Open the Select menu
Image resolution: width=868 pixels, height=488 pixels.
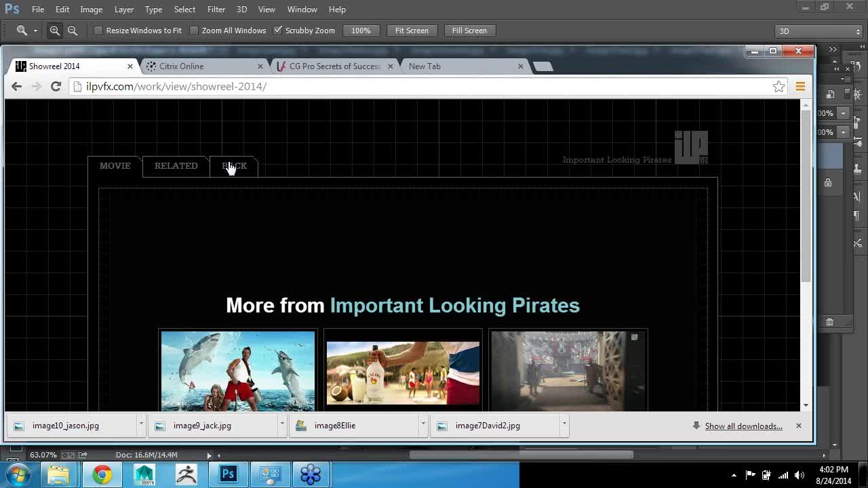click(184, 9)
